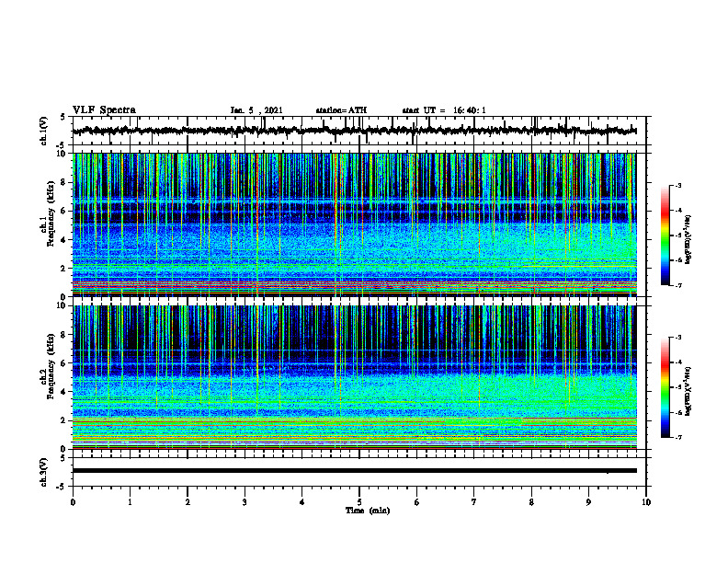This screenshot has width=728, height=563.
Task: Click the "8" tick on ch.2 frequency axis
Action: pyautogui.click(x=64, y=335)
